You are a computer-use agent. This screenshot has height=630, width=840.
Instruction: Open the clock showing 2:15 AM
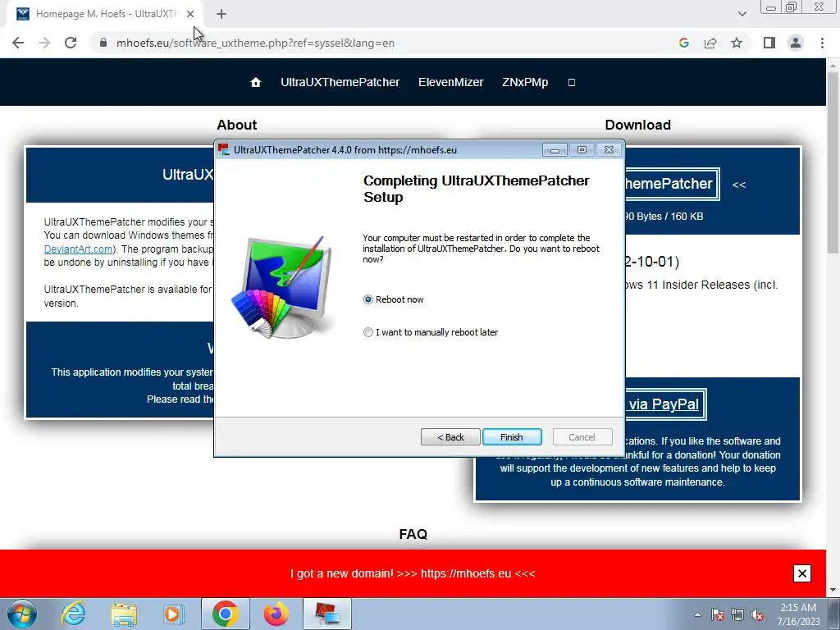(798, 614)
